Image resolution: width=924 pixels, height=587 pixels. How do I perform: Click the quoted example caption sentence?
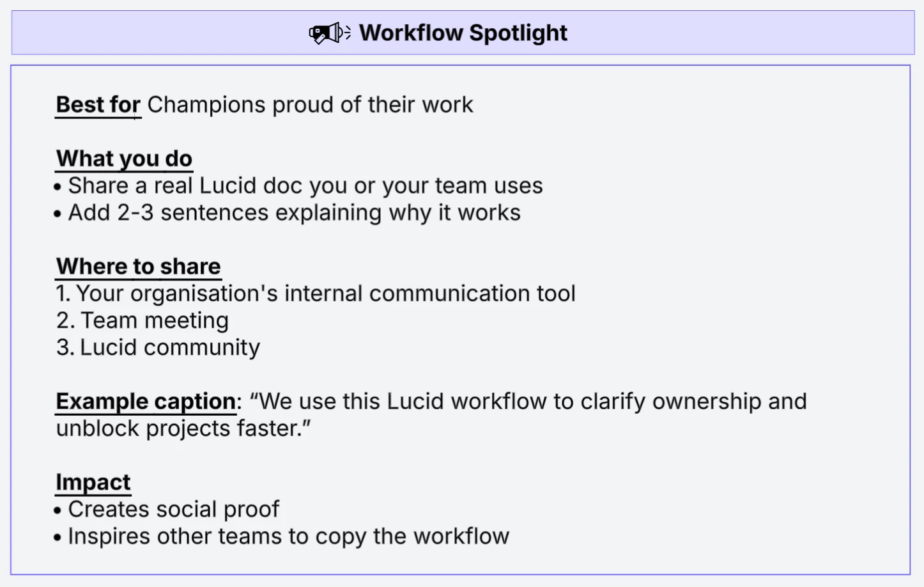431,415
